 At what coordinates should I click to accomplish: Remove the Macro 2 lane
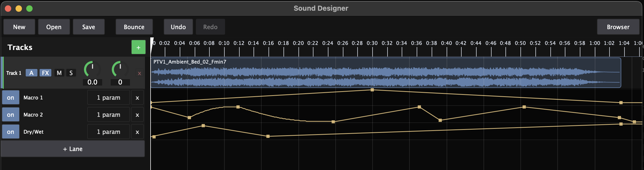coord(137,115)
